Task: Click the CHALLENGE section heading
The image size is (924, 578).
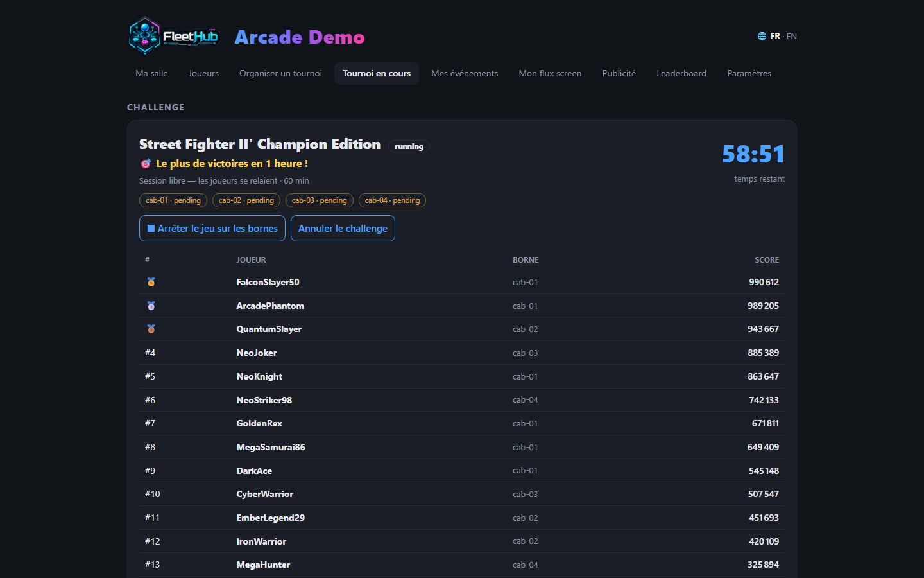Action: point(156,107)
